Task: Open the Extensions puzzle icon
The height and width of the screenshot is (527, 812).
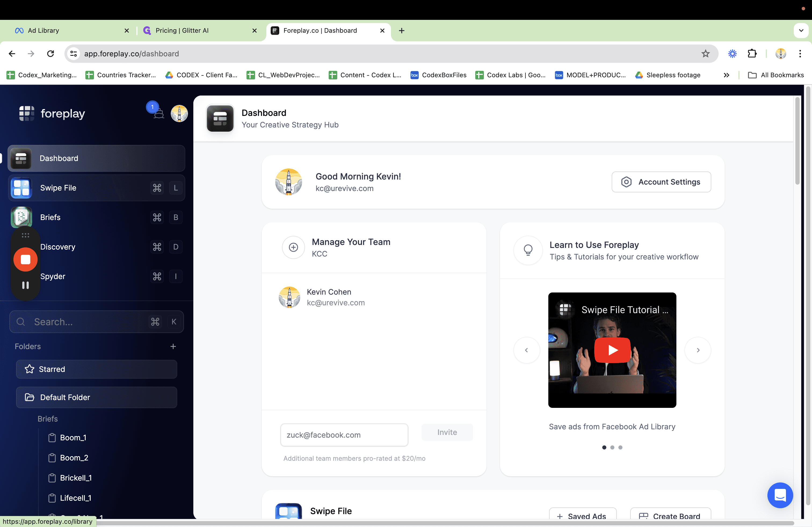Action: (x=752, y=53)
